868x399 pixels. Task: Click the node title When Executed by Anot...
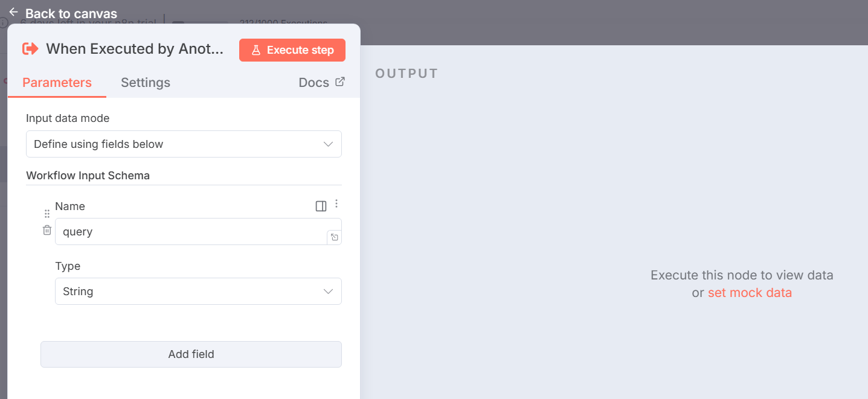[135, 49]
